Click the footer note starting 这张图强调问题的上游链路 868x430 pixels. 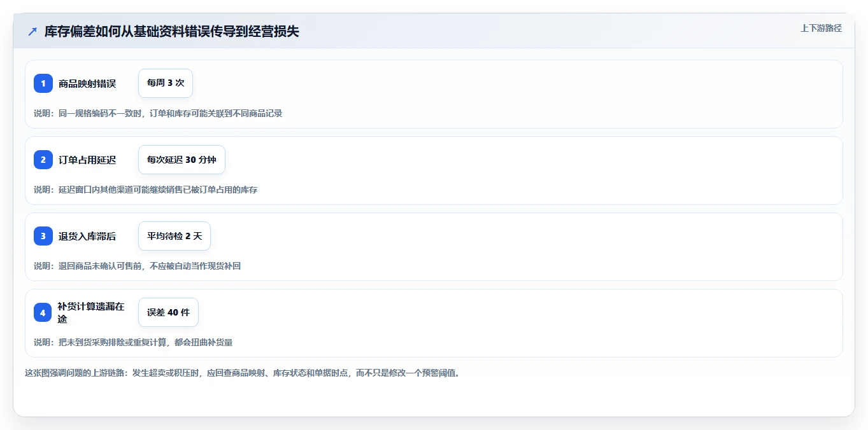[x=242, y=373]
